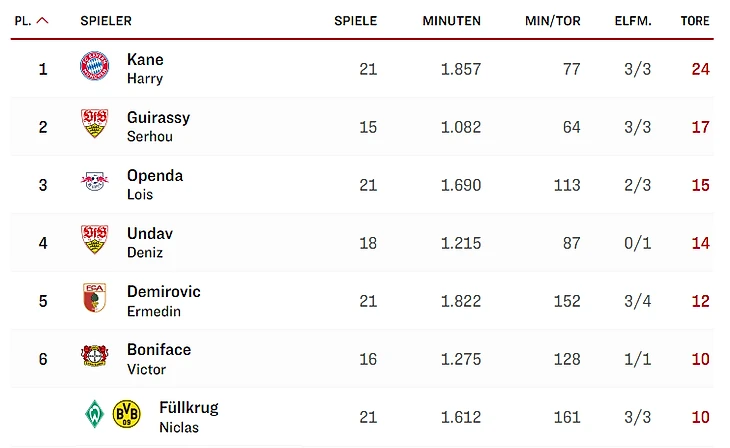Sort the table by the MIN/TOR column
This screenshot has height=448, width=730.
[x=552, y=21]
